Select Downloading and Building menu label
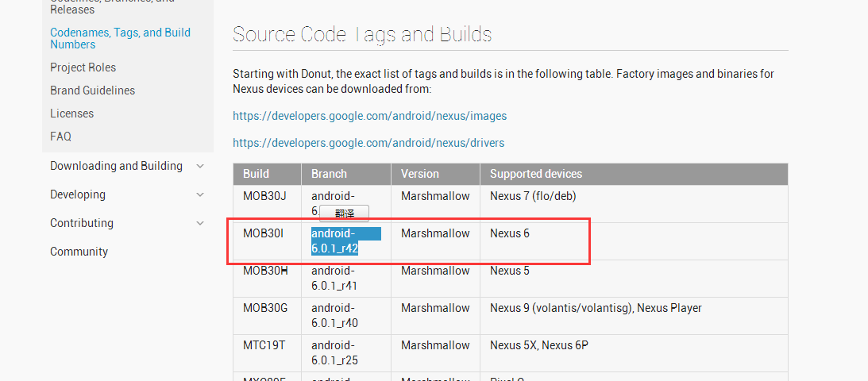 tap(116, 166)
